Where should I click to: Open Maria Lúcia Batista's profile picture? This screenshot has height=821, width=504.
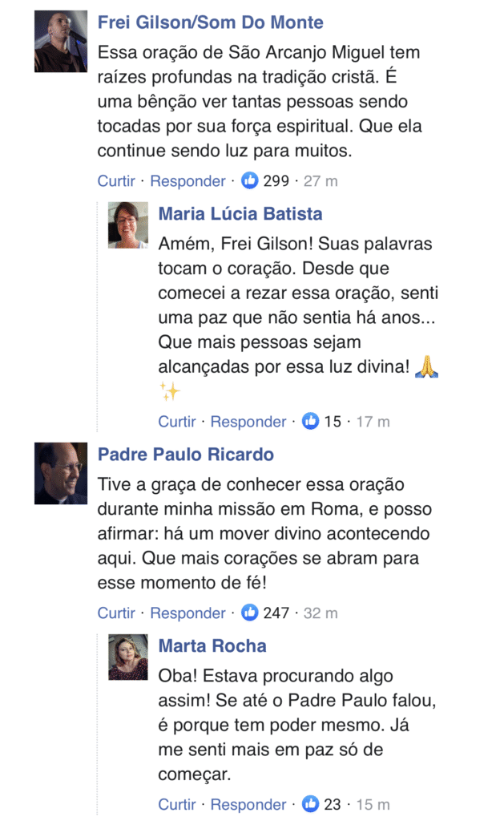128,224
